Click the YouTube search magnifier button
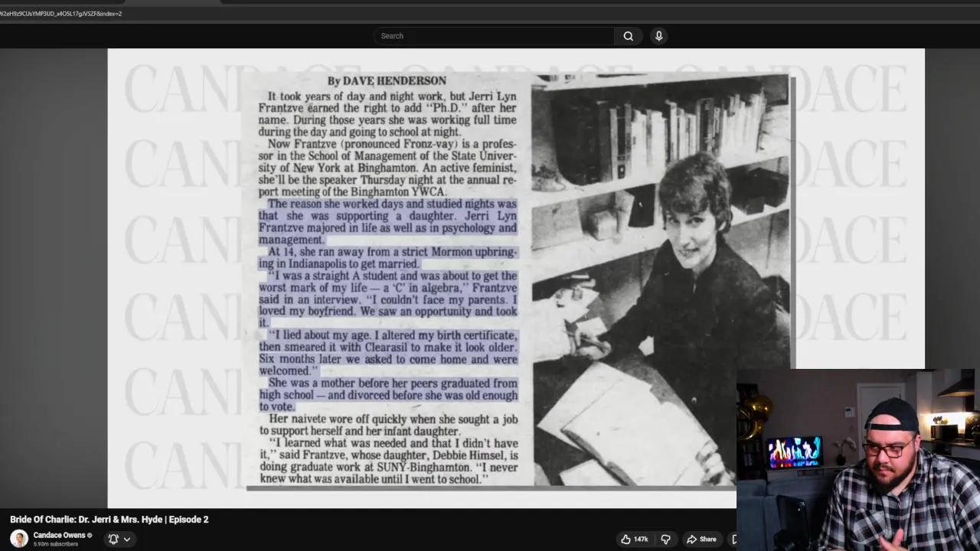 (628, 36)
